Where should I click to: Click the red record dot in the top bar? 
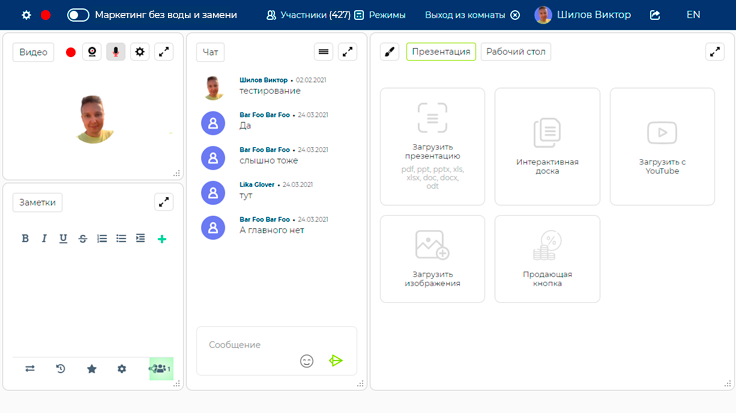45,15
